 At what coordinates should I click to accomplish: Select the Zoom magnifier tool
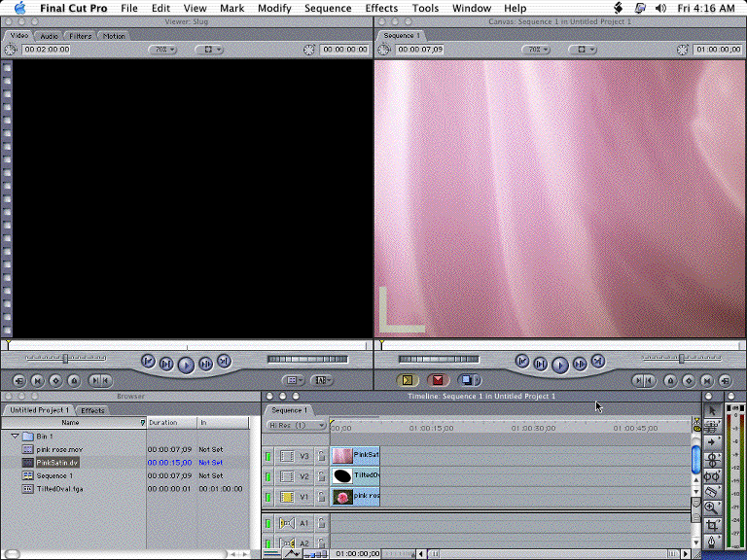[712, 507]
